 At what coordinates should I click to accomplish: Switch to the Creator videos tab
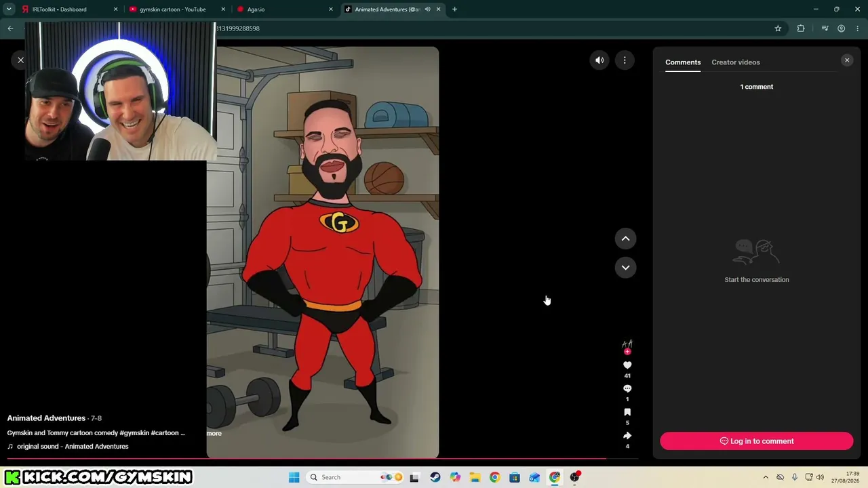point(736,62)
